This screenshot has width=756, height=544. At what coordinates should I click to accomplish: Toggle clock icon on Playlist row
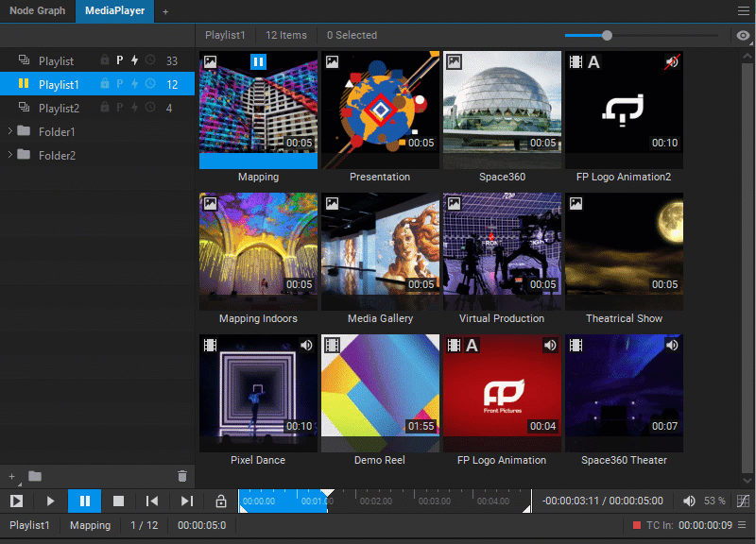coord(150,60)
